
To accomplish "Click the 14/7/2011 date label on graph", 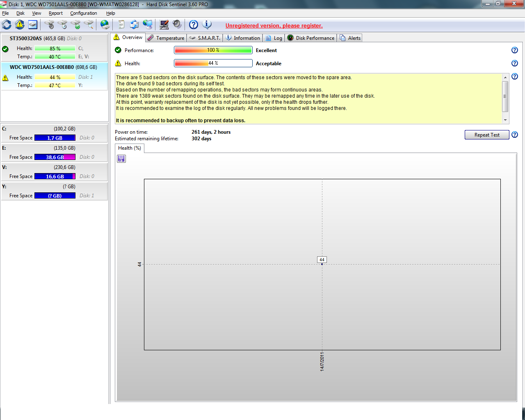I will (322, 362).
